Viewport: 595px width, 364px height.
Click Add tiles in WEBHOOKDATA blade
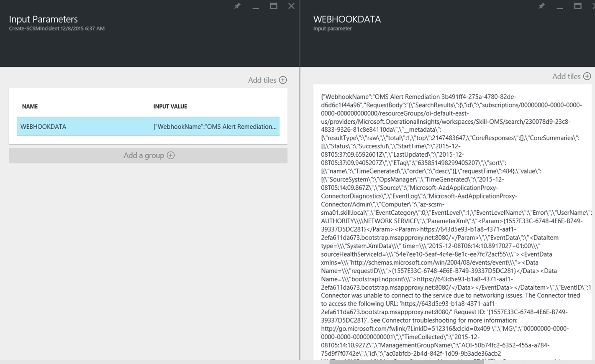click(571, 76)
